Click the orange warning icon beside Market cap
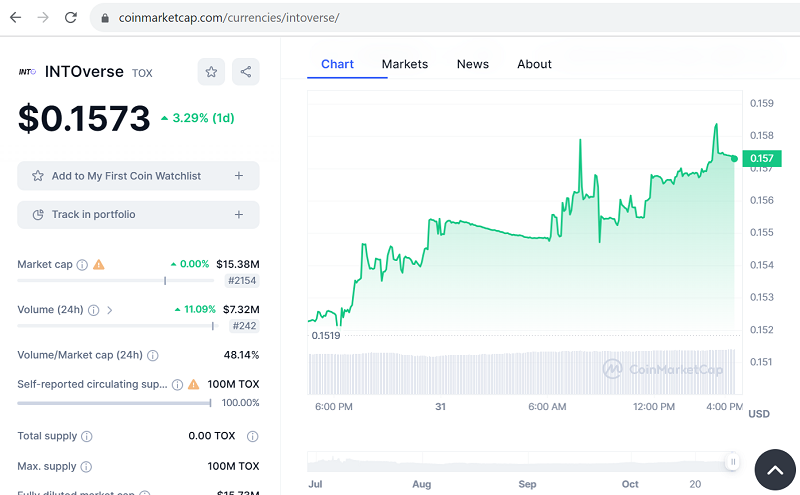Screen dimensions: 800x495 click(x=98, y=265)
